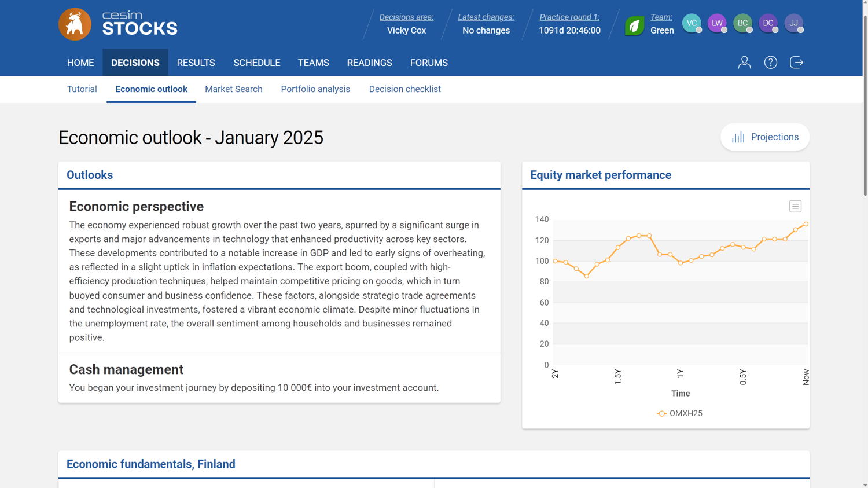
Task: Click the Projections button
Action: point(765,137)
